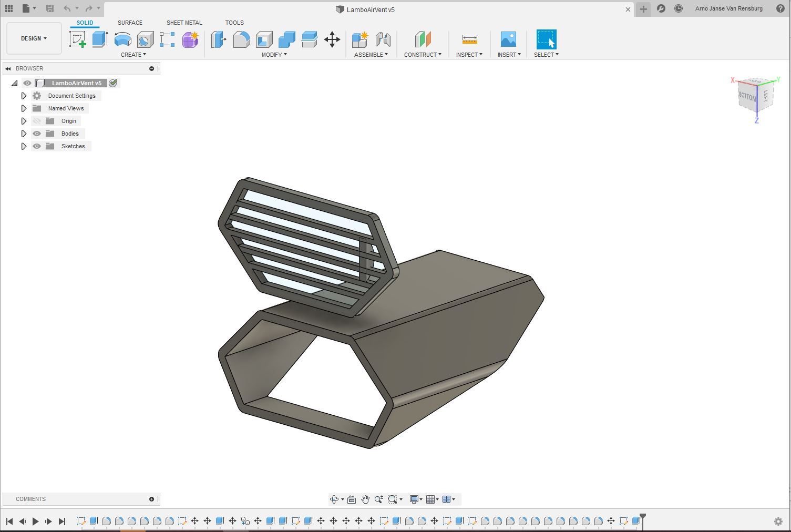This screenshot has width=791, height=532.
Task: Click the Orbit tool icon
Action: click(x=334, y=499)
